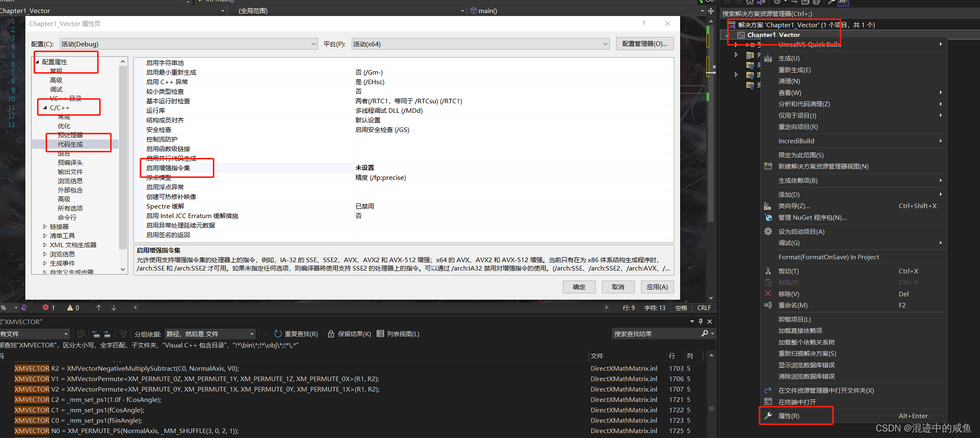Click the terminal icon beside 在终端中打开
980x438 pixels.
768,401
